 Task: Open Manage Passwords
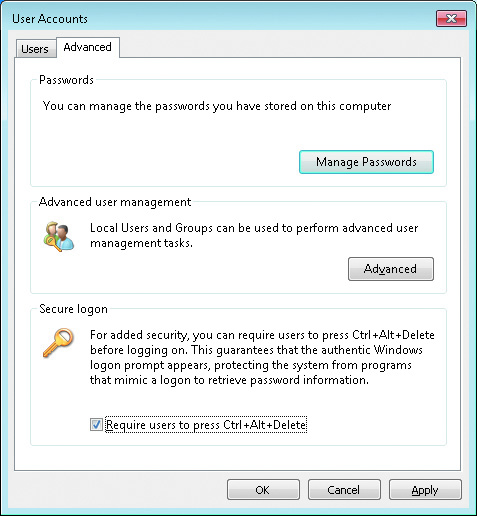[x=366, y=162]
